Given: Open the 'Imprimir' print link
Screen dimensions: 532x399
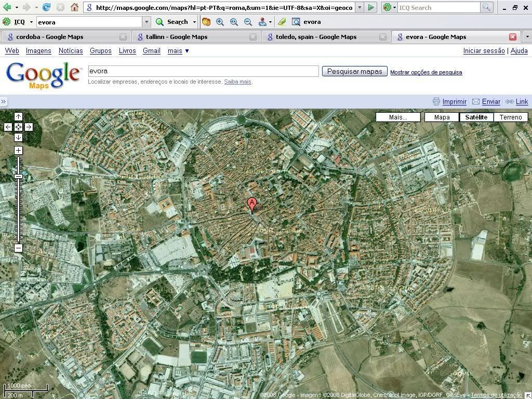Looking at the screenshot, I should 454,102.
